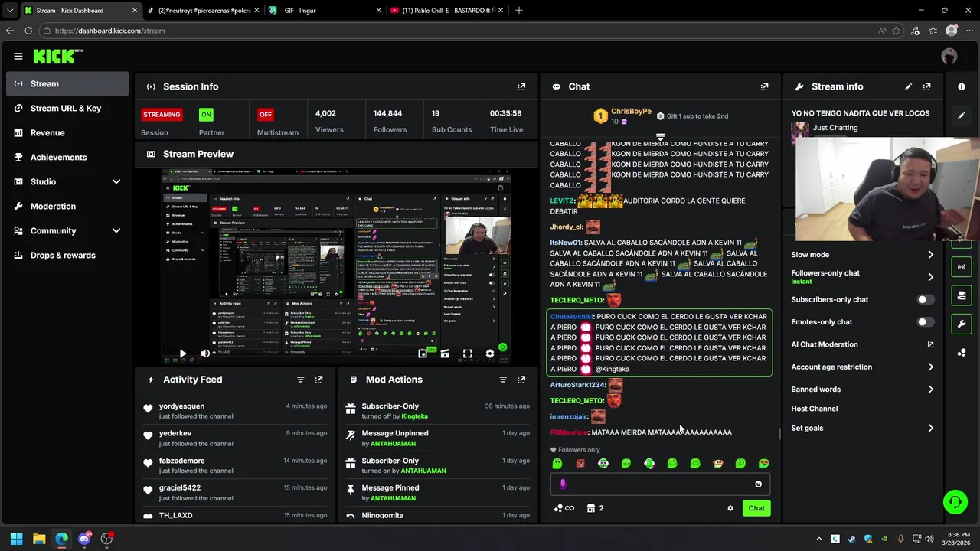The height and width of the screenshot is (551, 980).
Task: Open the emoji picker in chat input
Action: point(759,484)
